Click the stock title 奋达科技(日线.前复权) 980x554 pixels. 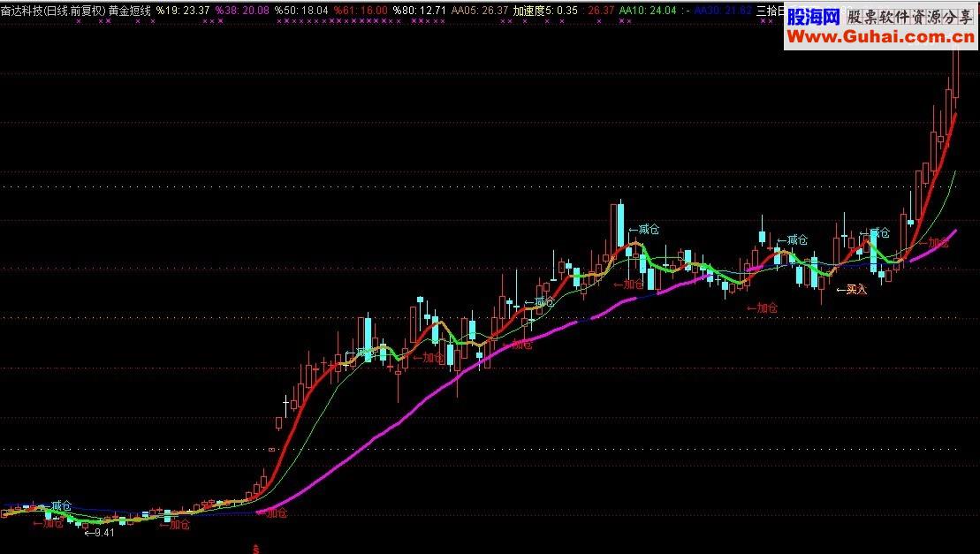[x=53, y=11]
